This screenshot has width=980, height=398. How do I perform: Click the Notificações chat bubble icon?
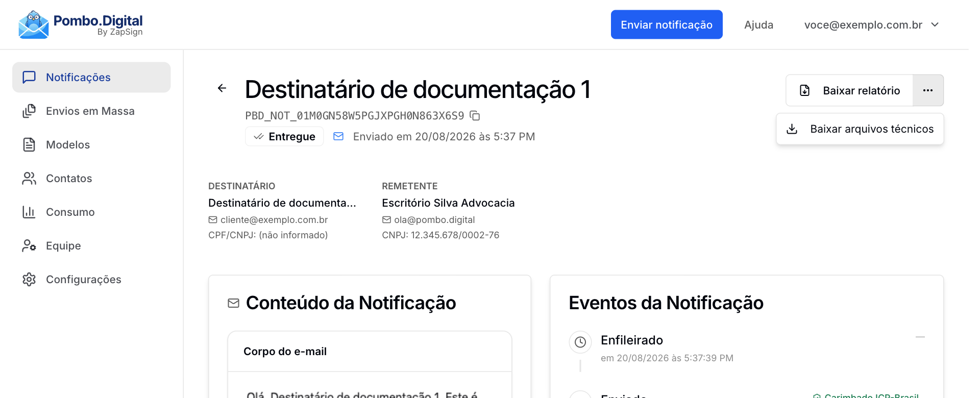pos(29,77)
